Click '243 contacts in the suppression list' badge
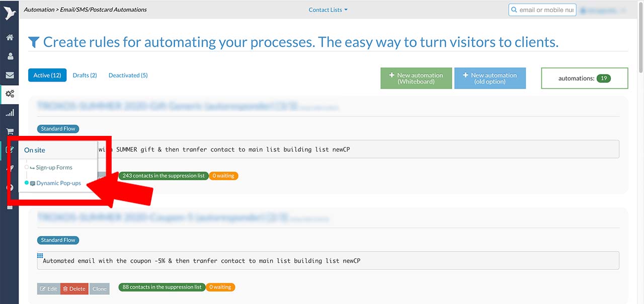The height and width of the screenshot is (304, 644). (x=164, y=176)
